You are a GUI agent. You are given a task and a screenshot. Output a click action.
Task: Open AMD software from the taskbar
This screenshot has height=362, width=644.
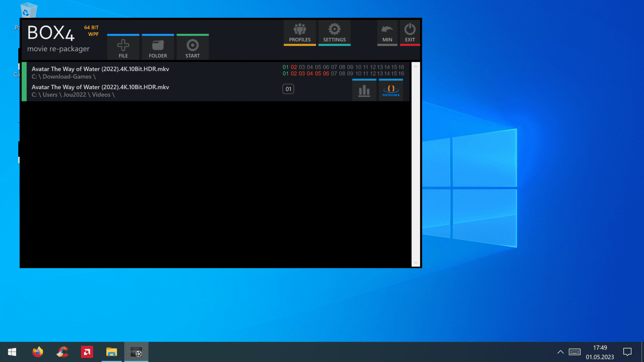tap(87, 352)
